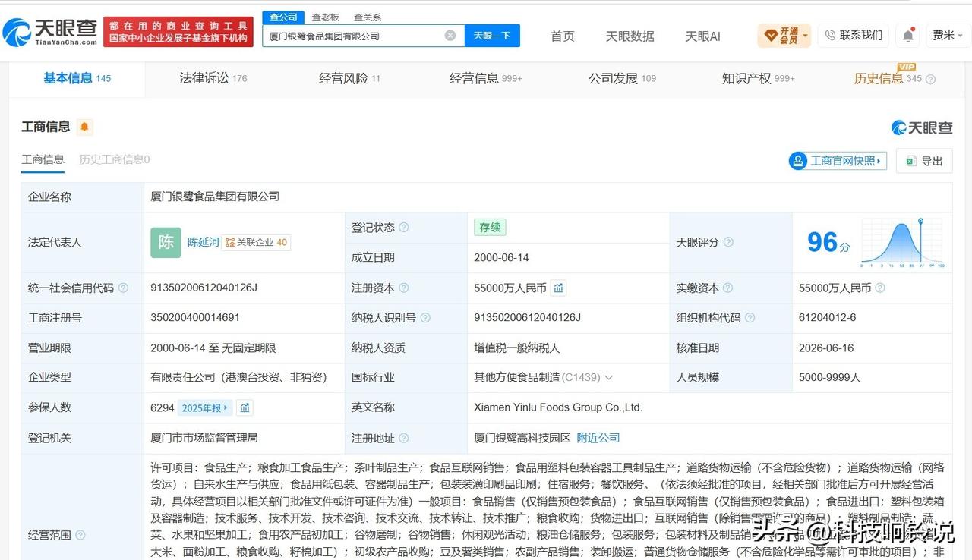Switch to 法律诉讼 tab

(x=213, y=78)
